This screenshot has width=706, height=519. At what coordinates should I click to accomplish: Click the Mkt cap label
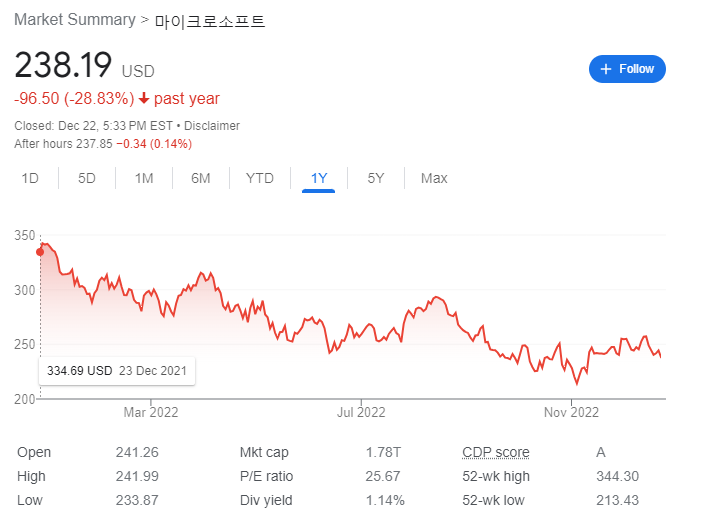point(264,452)
